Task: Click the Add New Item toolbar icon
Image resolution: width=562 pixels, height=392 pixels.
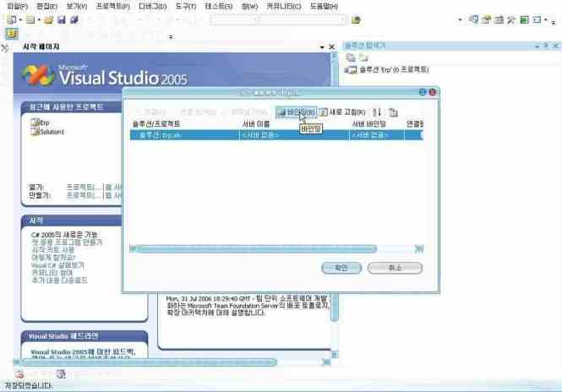Action: [x=30, y=19]
